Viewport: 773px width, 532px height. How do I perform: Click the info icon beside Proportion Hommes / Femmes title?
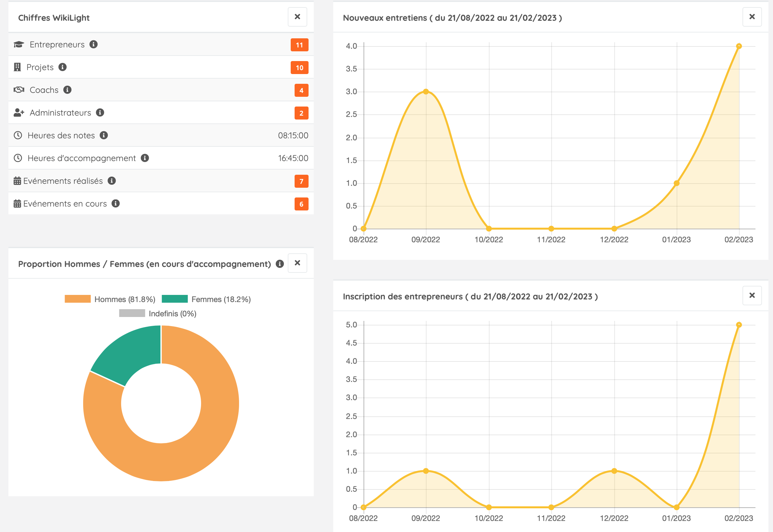click(280, 264)
